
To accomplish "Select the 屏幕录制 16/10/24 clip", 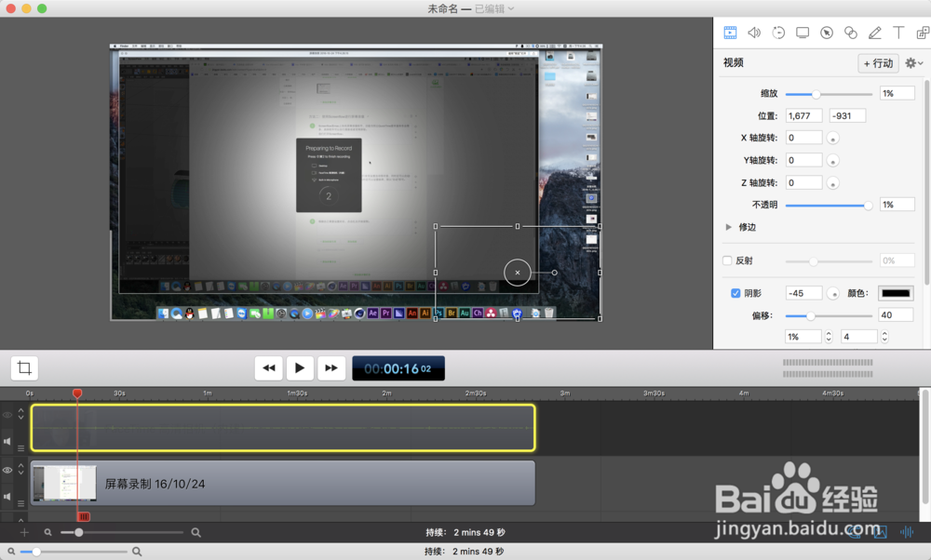I will coord(283,483).
